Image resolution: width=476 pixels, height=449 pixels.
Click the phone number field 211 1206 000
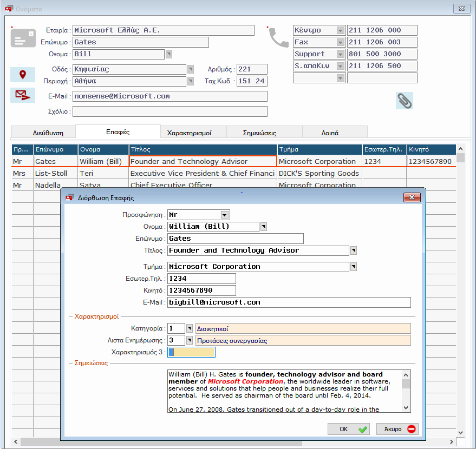click(x=382, y=30)
